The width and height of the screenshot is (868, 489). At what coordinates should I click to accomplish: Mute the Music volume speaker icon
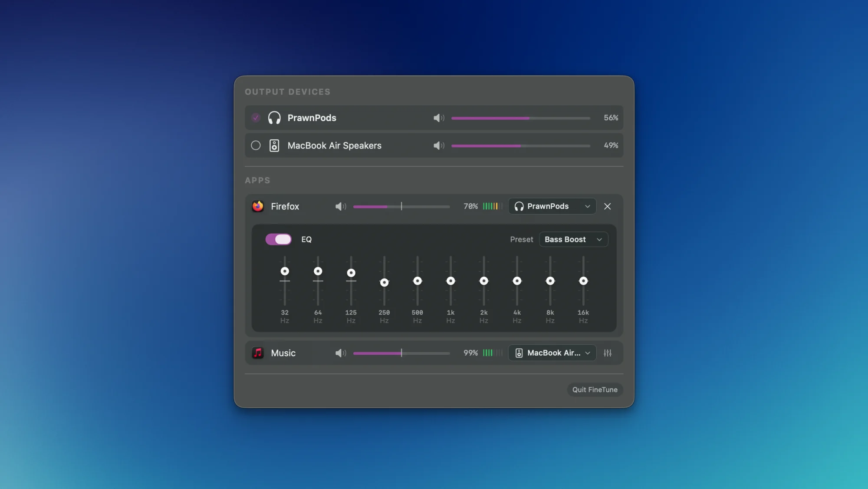(341, 353)
